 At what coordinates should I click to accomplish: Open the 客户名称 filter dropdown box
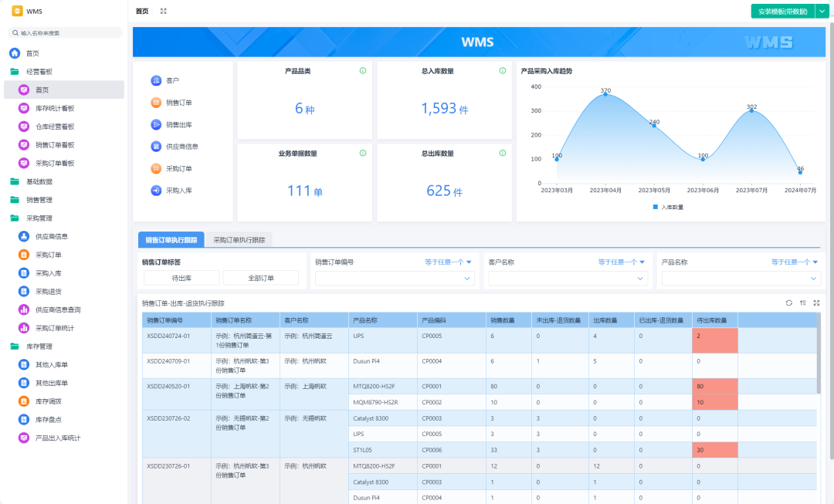click(568, 279)
